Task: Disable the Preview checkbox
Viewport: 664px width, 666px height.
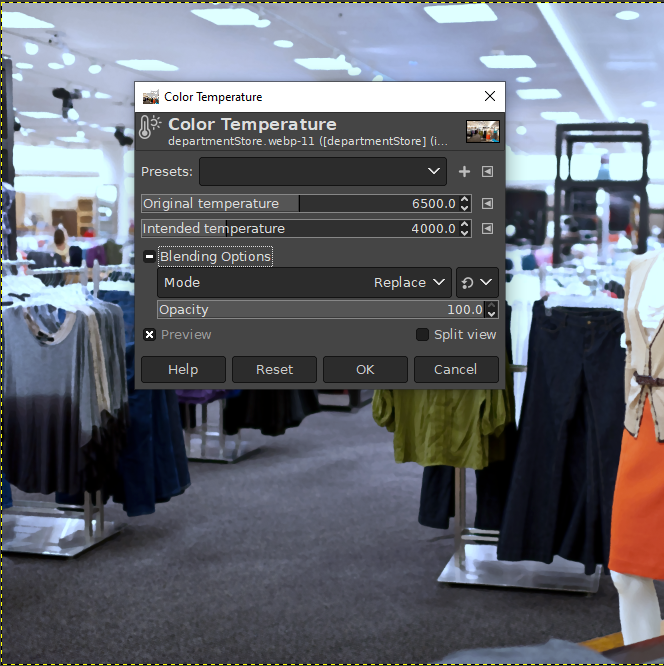Action: point(149,335)
